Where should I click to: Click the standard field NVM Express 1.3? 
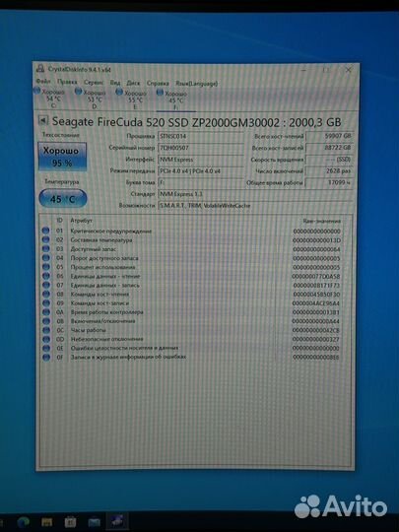point(255,194)
